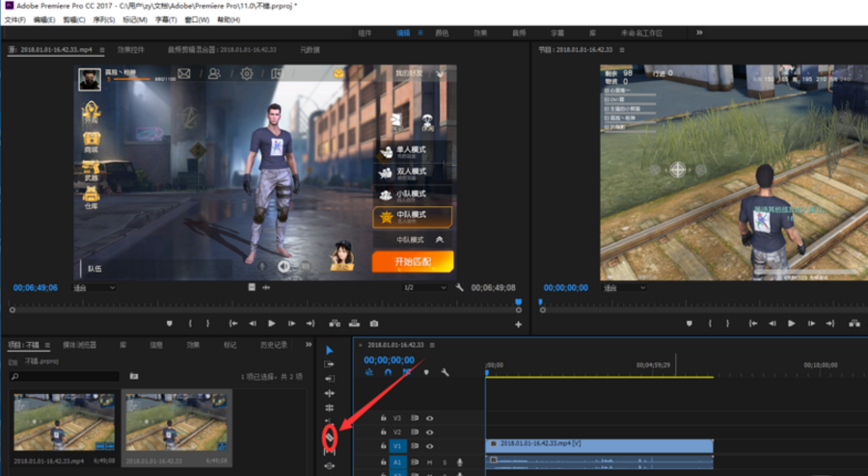Open timeline wrench display settings
The image size is (868, 476).
tap(445, 372)
